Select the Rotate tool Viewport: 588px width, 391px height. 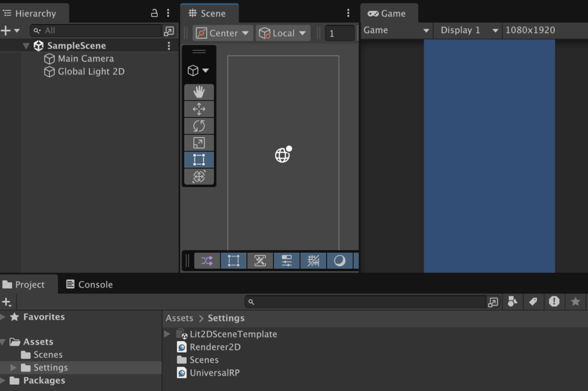[x=199, y=126]
